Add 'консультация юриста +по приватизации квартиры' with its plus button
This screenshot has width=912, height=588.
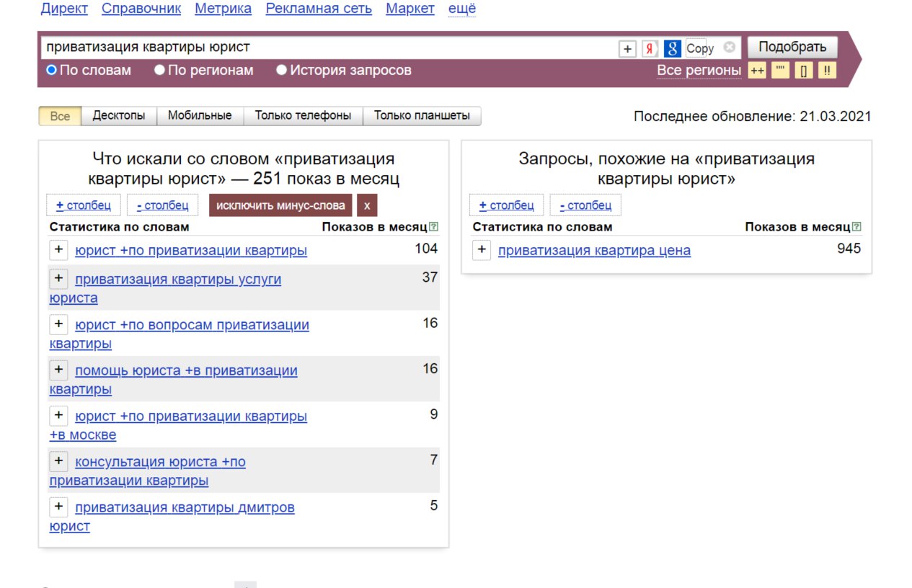point(58,460)
